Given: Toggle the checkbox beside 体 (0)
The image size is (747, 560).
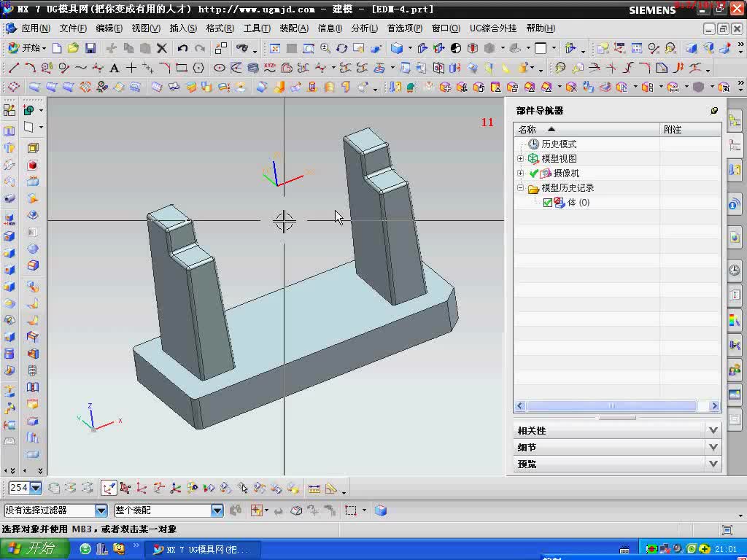Looking at the screenshot, I should (x=547, y=203).
